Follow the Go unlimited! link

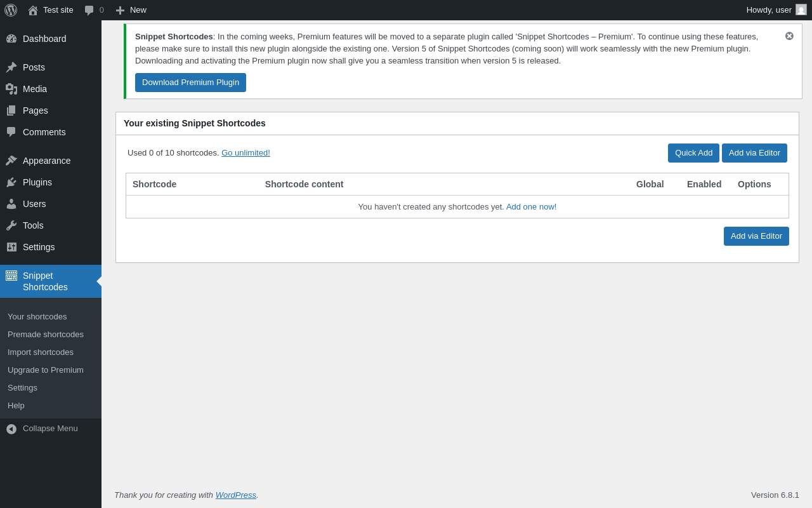tap(246, 153)
